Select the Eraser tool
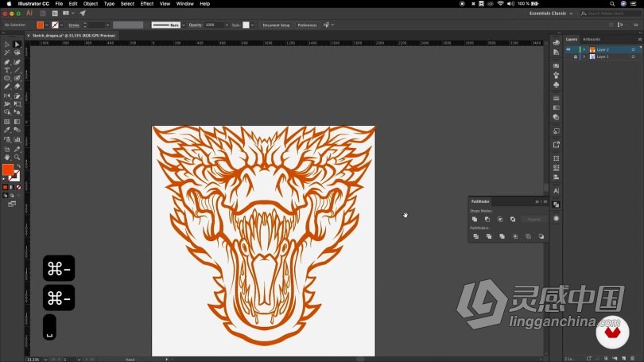 17,86
